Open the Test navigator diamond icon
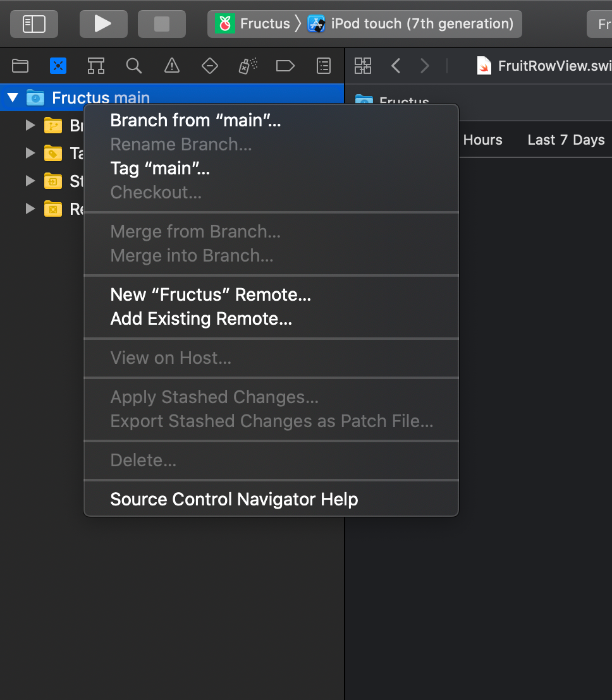612x700 pixels. tap(209, 66)
